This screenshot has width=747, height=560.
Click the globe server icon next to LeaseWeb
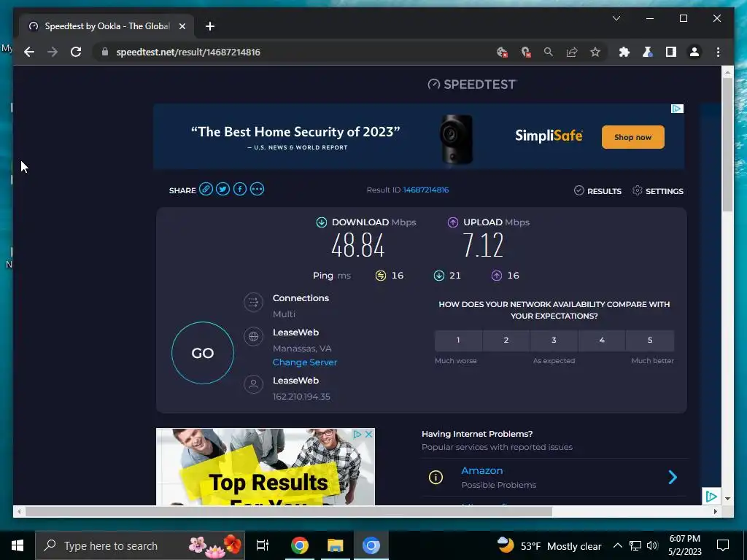253,337
